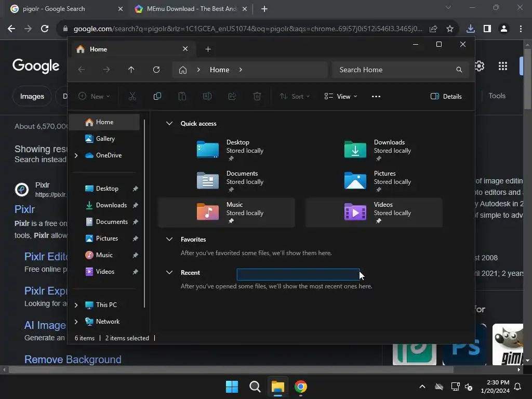
Task: Collapse the Favorites section
Action: coord(169,239)
